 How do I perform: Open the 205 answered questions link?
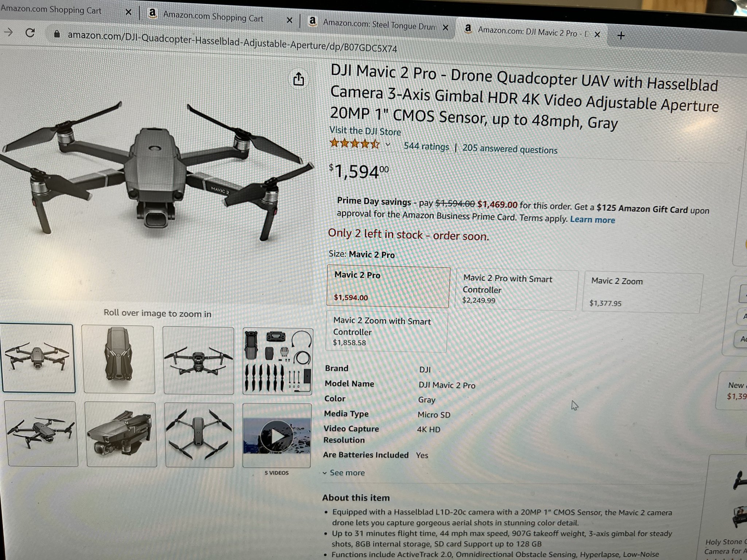[510, 149]
